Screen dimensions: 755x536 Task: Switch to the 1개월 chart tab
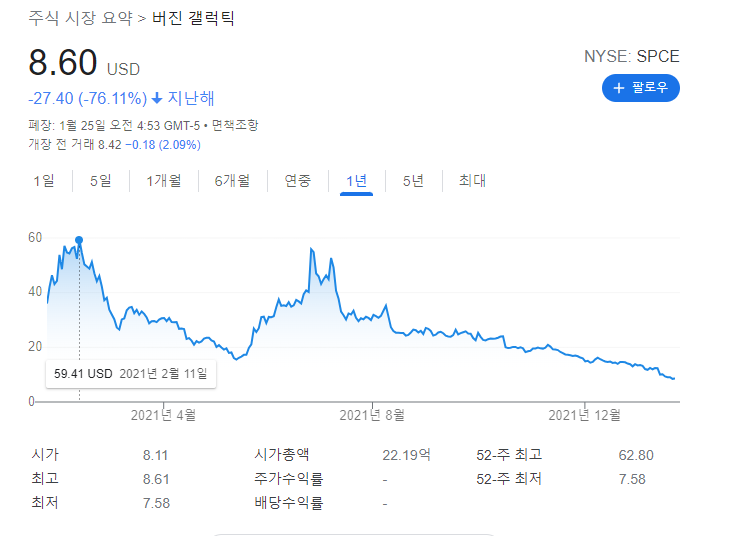(164, 181)
